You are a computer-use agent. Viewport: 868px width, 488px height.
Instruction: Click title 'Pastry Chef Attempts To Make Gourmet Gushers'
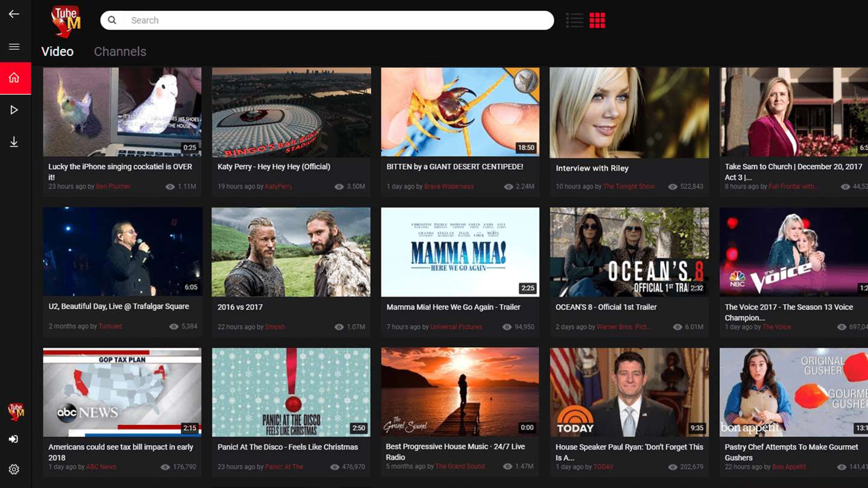[791, 452]
